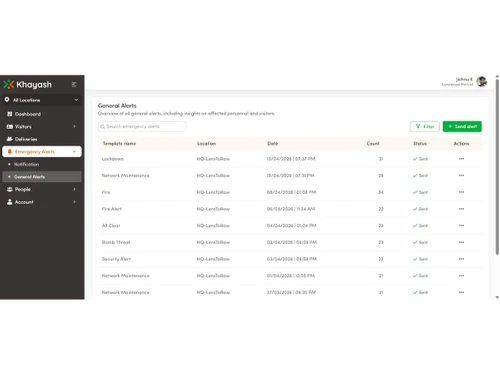500x375 pixels.
Task: Collapse the Emergency Alerts chevron
Action: coord(74,152)
